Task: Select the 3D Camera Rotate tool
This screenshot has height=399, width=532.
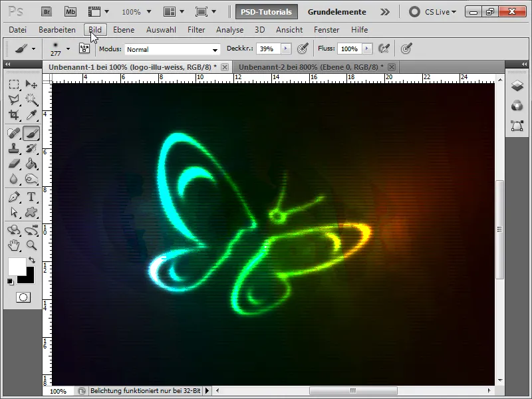Action: 31,230
